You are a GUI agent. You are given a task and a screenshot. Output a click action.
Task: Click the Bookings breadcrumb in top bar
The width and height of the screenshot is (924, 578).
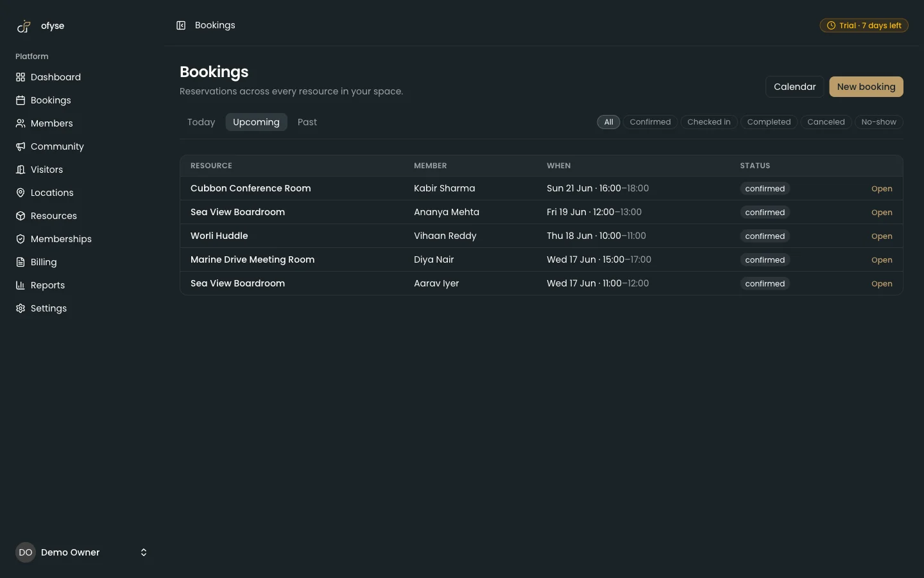pyautogui.click(x=215, y=25)
